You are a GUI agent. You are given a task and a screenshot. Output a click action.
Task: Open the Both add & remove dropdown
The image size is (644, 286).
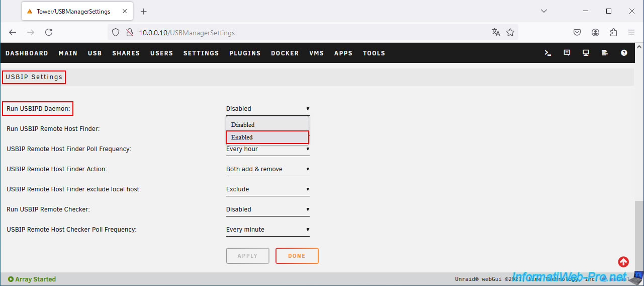point(268,169)
